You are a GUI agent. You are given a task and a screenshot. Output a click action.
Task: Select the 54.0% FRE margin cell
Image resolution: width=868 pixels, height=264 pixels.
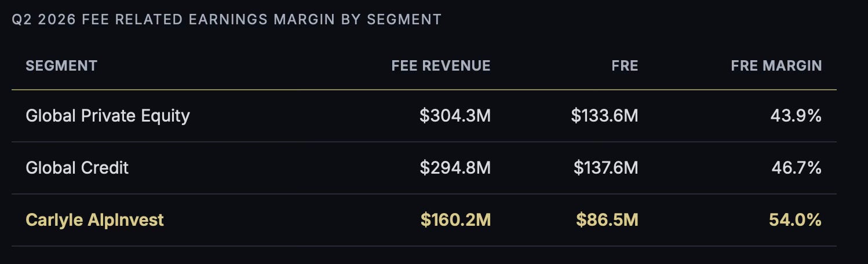795,220
